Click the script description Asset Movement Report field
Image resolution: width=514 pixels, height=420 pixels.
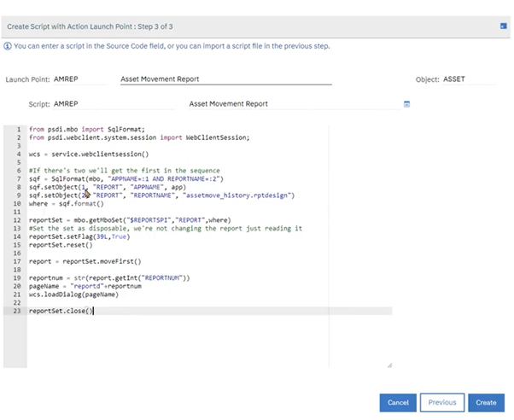295,104
